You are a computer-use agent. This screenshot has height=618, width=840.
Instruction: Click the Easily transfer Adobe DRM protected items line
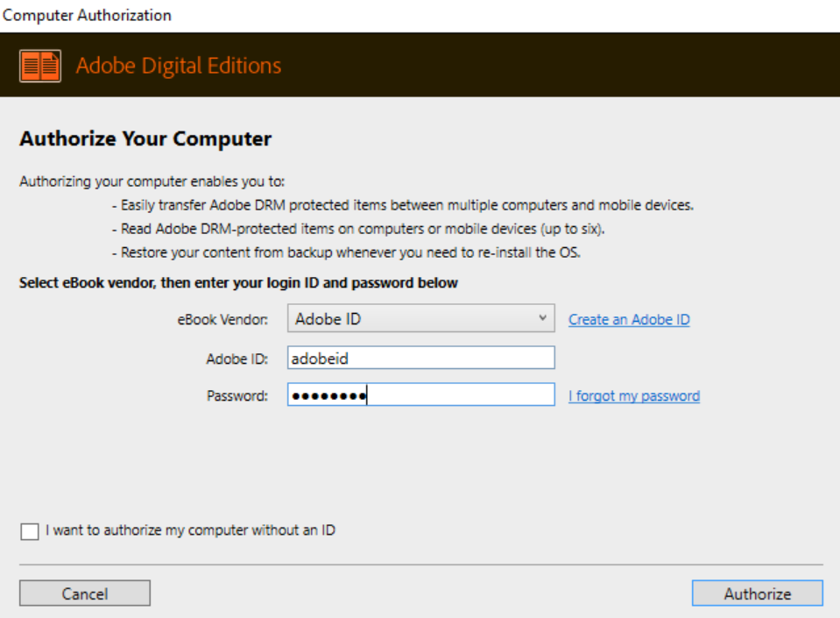pyautogui.click(x=403, y=205)
